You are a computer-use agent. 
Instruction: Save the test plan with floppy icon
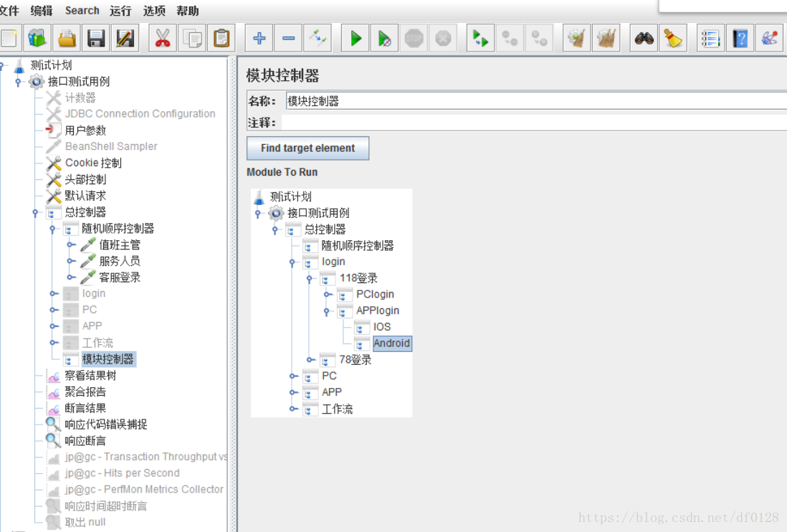96,38
